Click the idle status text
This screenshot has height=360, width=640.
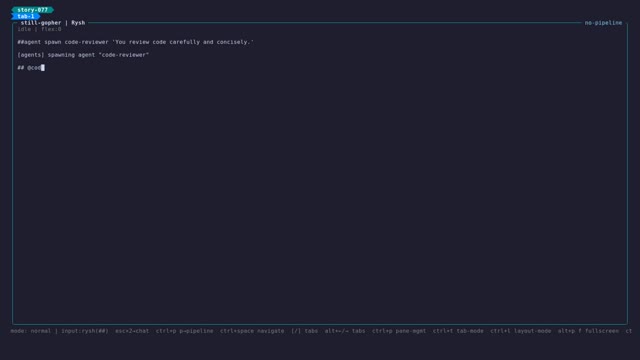[24, 29]
